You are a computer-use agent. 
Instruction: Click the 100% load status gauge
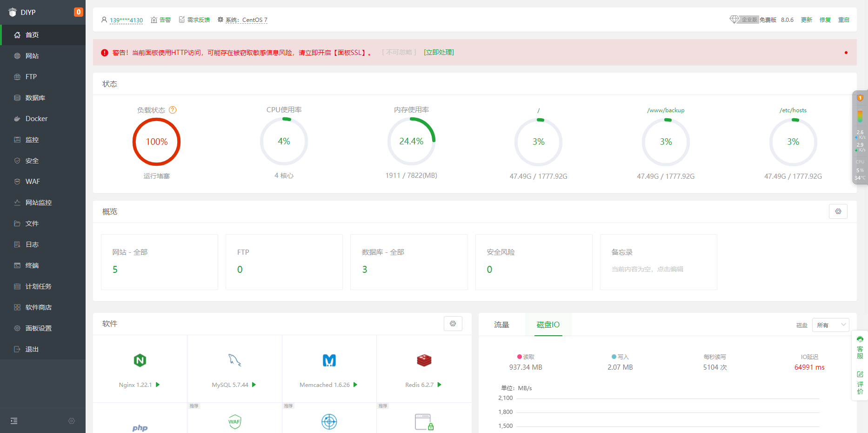coord(157,142)
